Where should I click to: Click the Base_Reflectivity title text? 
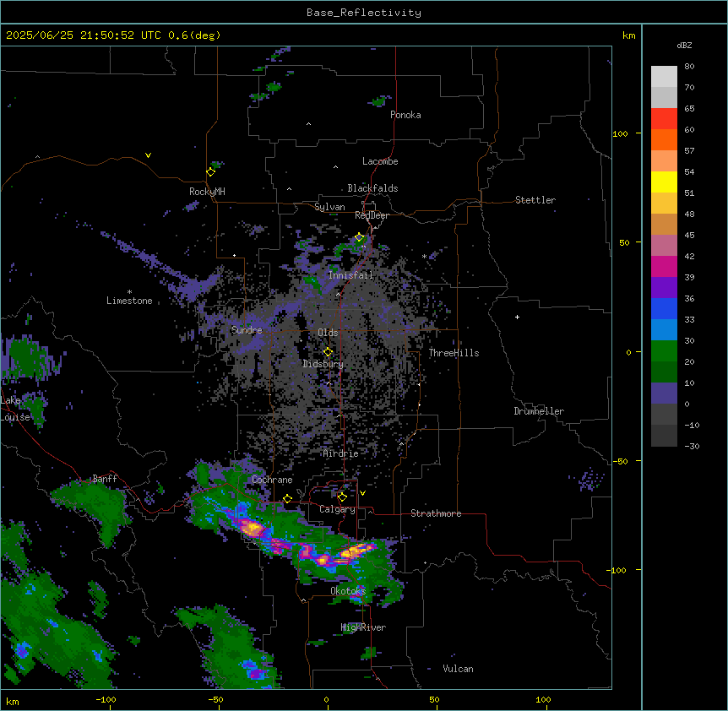[364, 13]
